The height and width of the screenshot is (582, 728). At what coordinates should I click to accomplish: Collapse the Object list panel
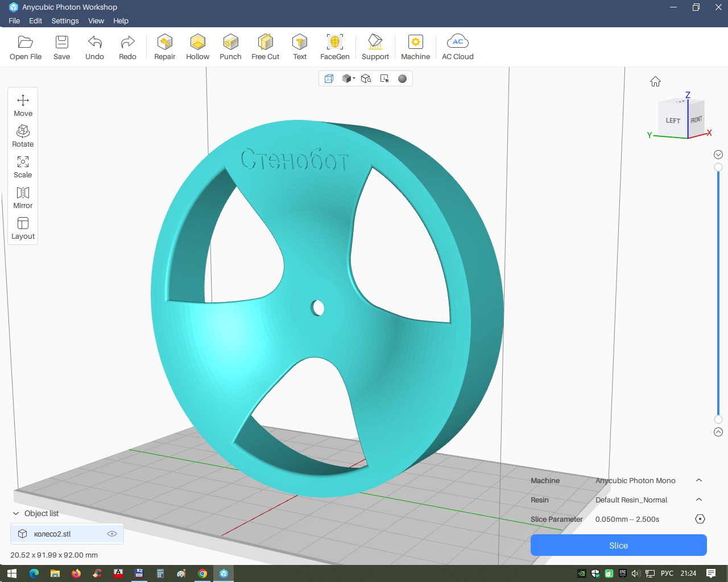tap(16, 513)
